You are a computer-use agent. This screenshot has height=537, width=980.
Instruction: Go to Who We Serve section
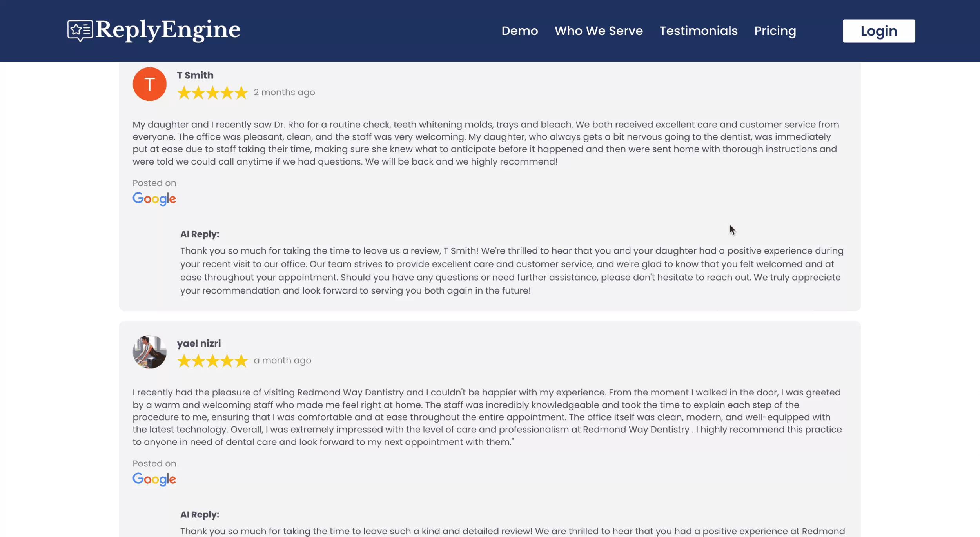pyautogui.click(x=599, y=31)
